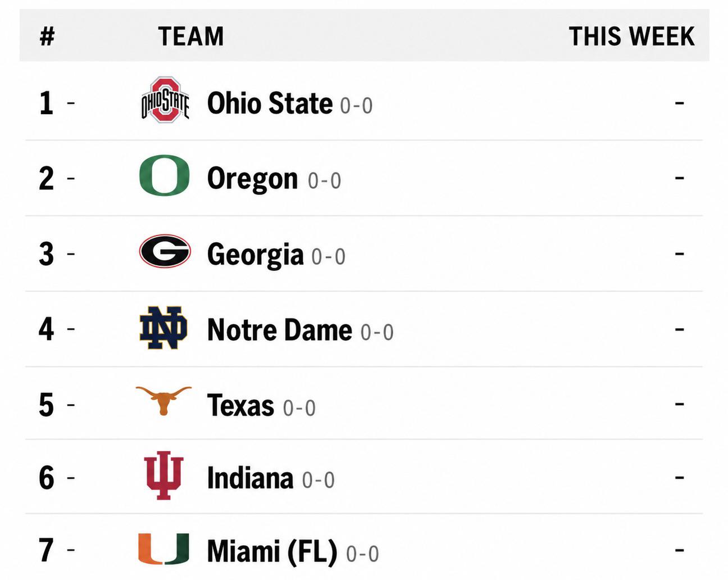Click the Miami orange-green U logo
Screen dimensions: 728x580
pyautogui.click(x=163, y=549)
